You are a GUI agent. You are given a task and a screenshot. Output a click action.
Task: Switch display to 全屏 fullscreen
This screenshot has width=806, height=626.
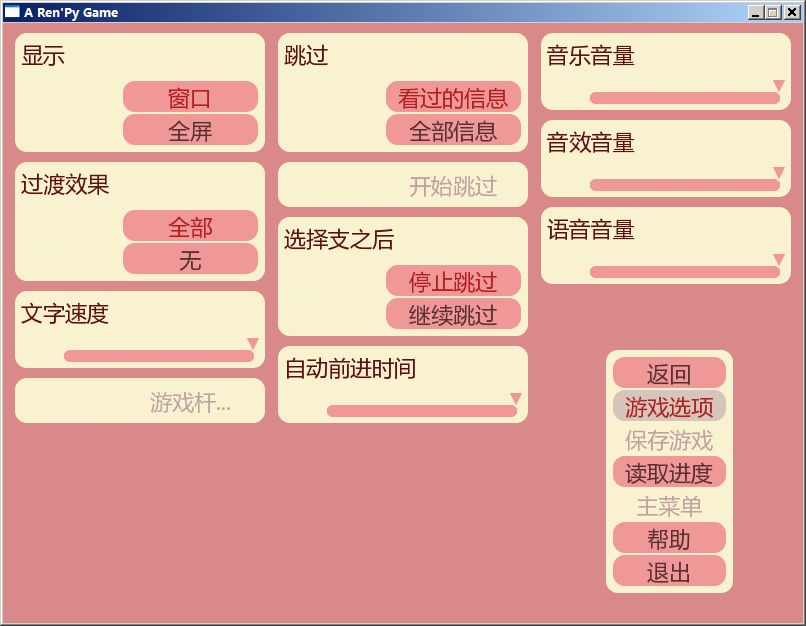[190, 130]
